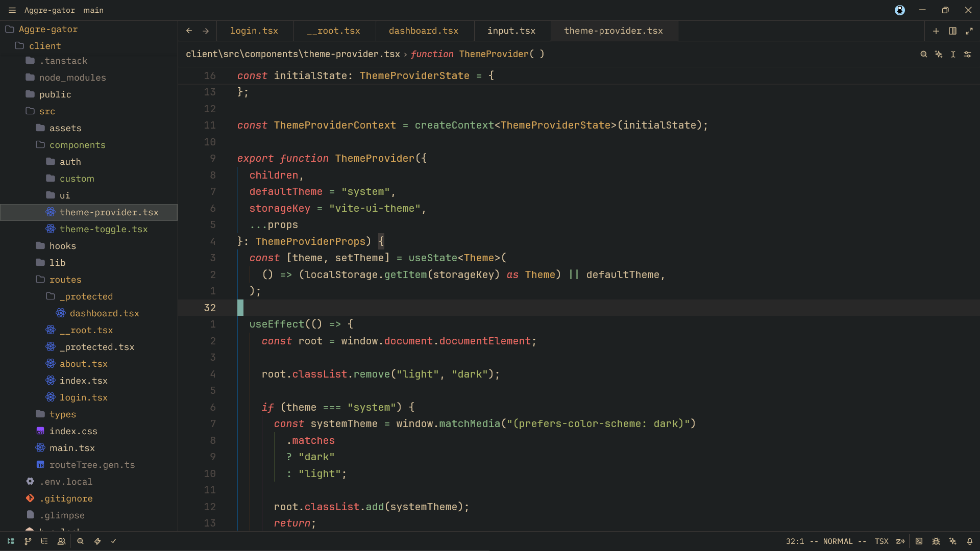980x551 pixels.
Task: Click the breadcrumb path client\src\components\theme-provider.tsx
Action: [293, 54]
